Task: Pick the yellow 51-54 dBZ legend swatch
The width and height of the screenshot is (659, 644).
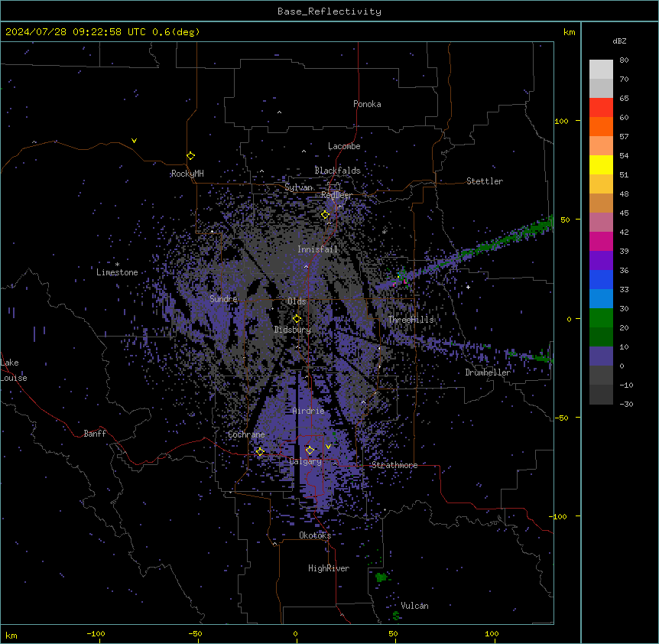Action: click(x=601, y=164)
